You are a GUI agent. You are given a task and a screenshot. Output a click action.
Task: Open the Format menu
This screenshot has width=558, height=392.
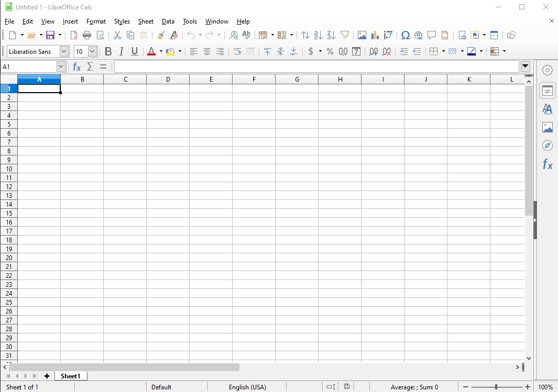pyautogui.click(x=96, y=21)
